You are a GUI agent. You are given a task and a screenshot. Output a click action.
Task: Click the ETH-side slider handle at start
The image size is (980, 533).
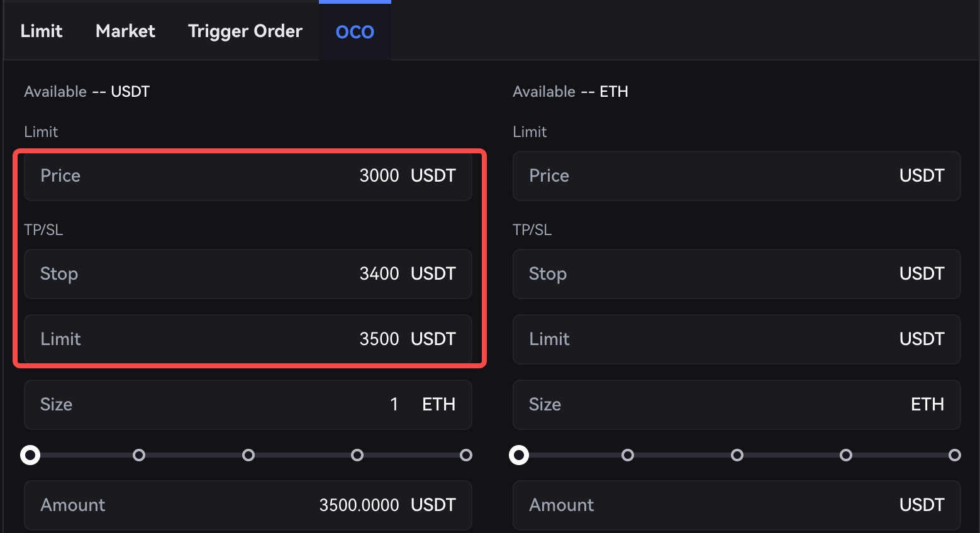tap(519, 455)
